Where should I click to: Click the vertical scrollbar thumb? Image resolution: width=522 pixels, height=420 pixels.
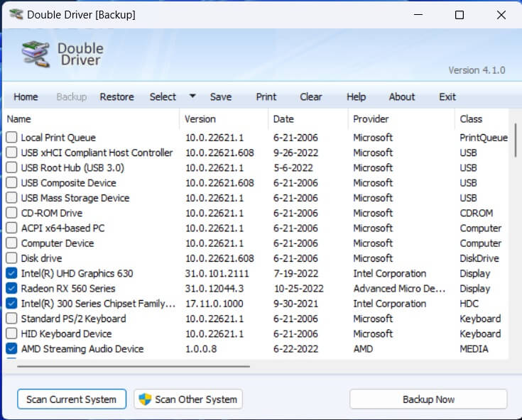click(516, 138)
